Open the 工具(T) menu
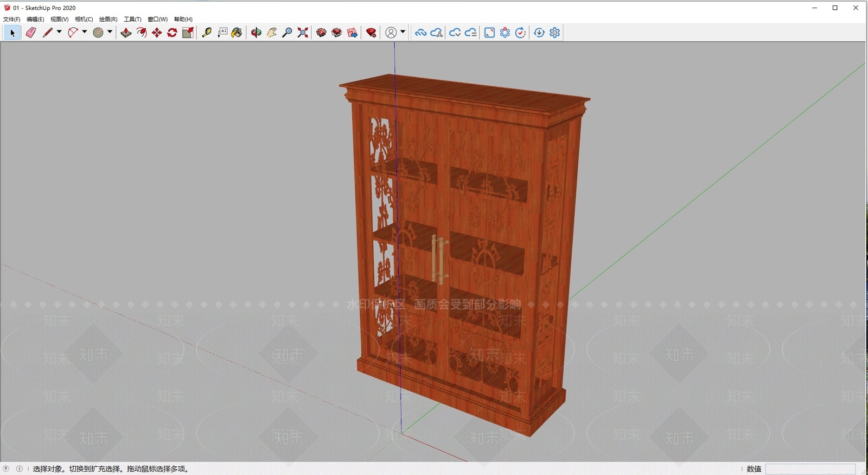 click(132, 19)
